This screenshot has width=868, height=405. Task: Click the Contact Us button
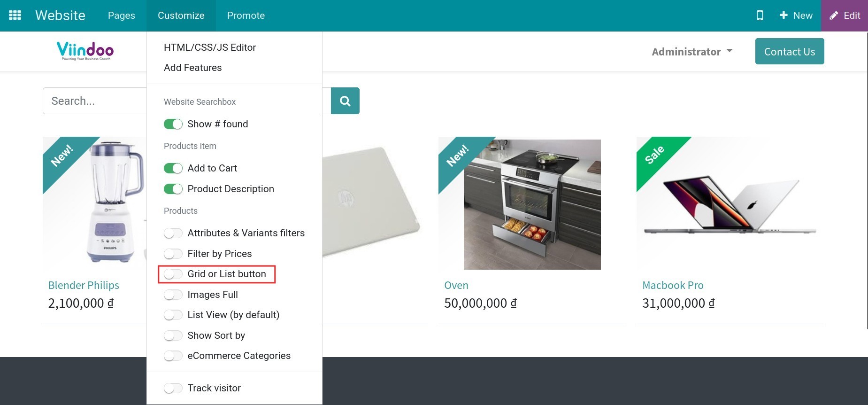(x=789, y=52)
